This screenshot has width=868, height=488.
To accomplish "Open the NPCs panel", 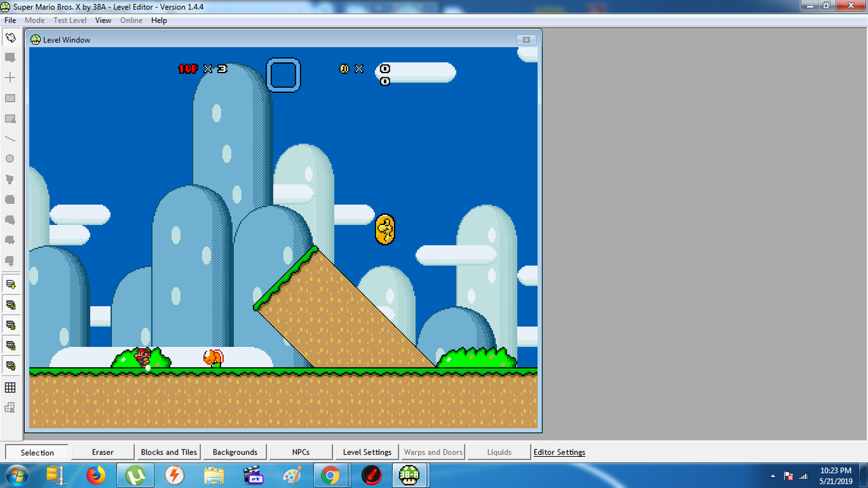I will pyautogui.click(x=300, y=452).
